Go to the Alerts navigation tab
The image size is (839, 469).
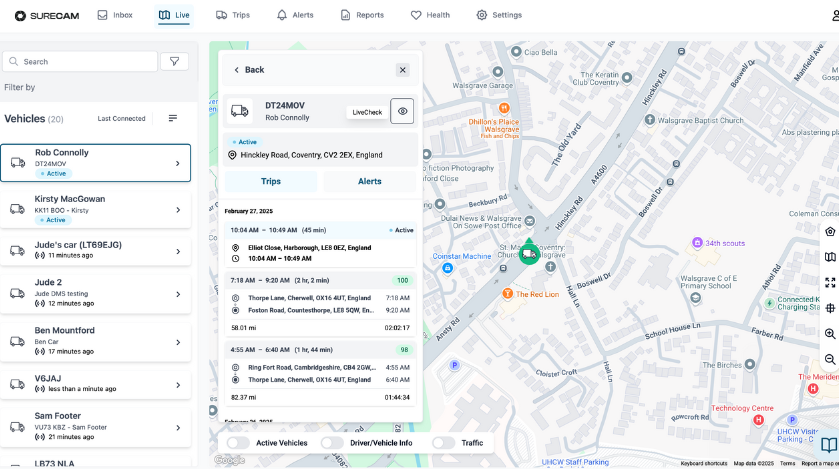click(295, 15)
